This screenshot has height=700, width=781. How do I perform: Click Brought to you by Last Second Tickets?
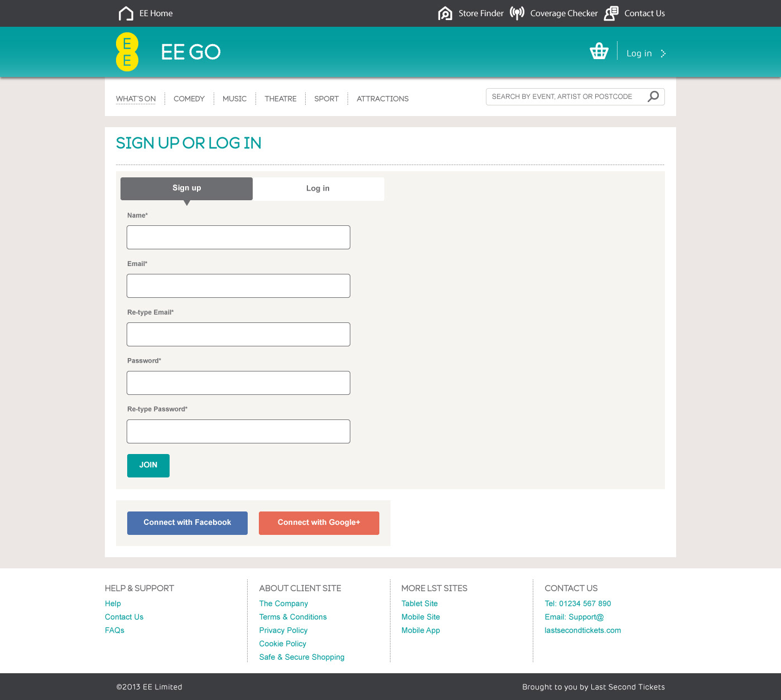tap(594, 687)
